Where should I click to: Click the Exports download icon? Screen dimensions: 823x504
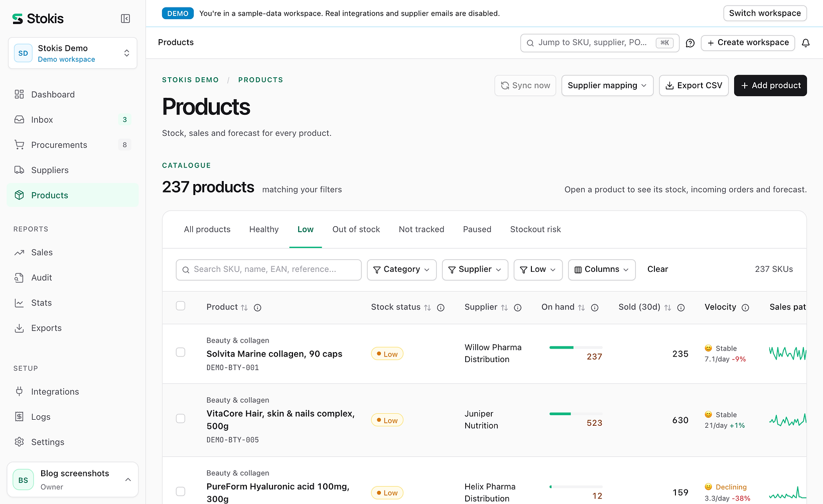(x=19, y=328)
